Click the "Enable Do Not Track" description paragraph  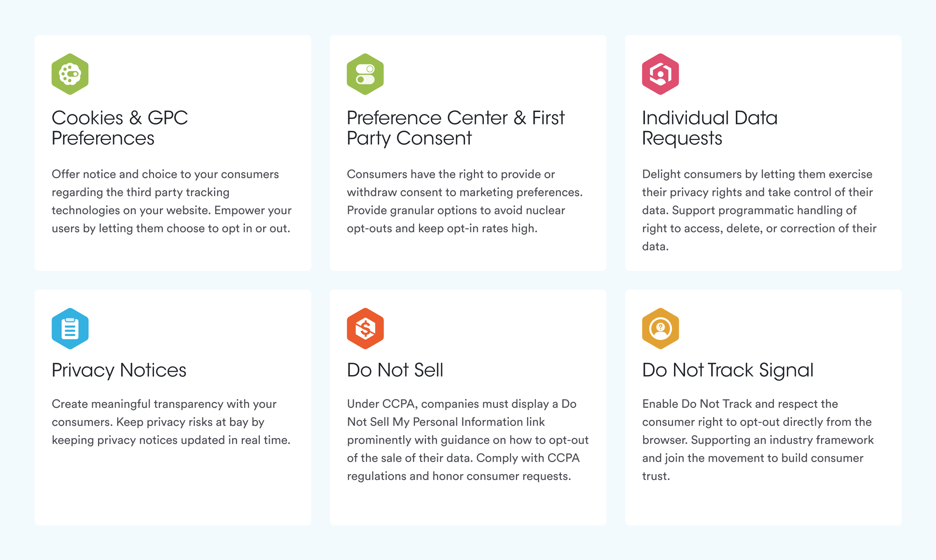pyautogui.click(x=758, y=440)
